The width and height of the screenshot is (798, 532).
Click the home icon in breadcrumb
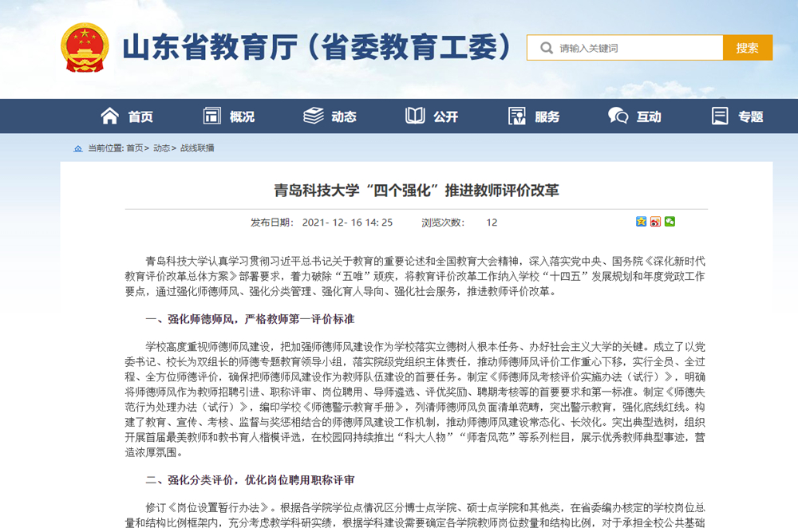click(77, 148)
